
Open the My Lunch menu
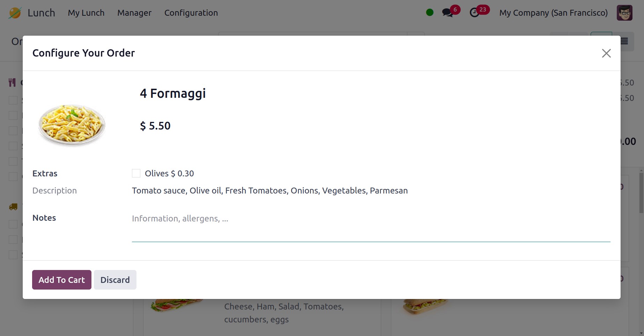tap(86, 13)
